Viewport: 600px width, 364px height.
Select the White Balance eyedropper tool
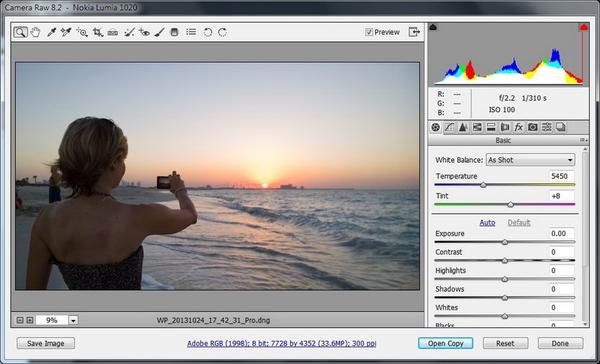coord(51,32)
